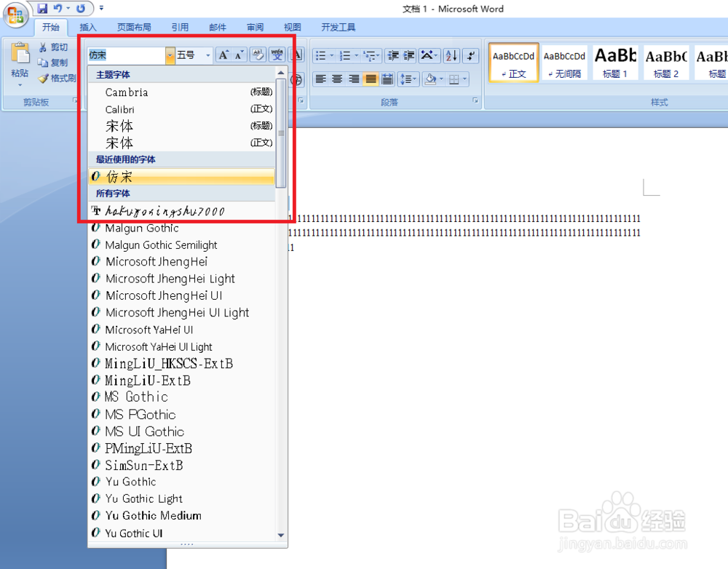The height and width of the screenshot is (569, 728).
Task: Open the undo history dropdown arrow
Action: (68, 8)
